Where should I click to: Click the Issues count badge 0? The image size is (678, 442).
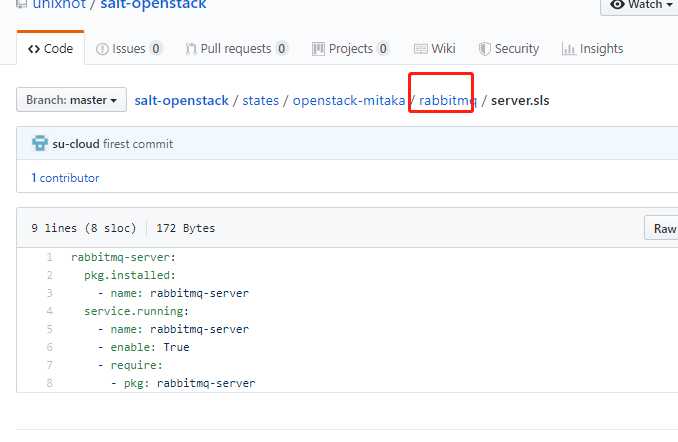pyautogui.click(x=156, y=48)
